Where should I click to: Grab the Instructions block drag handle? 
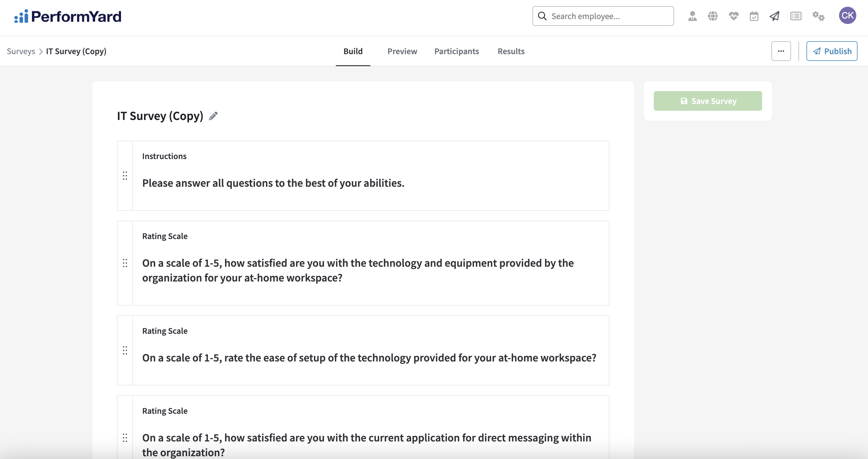point(125,175)
